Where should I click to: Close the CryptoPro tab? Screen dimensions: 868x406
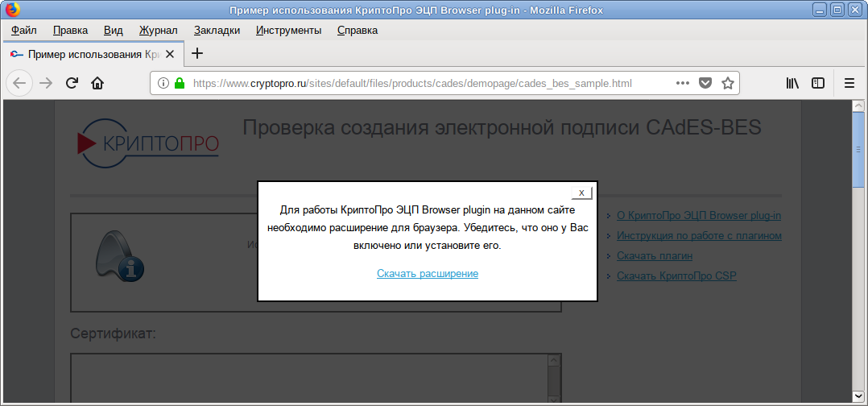click(170, 54)
